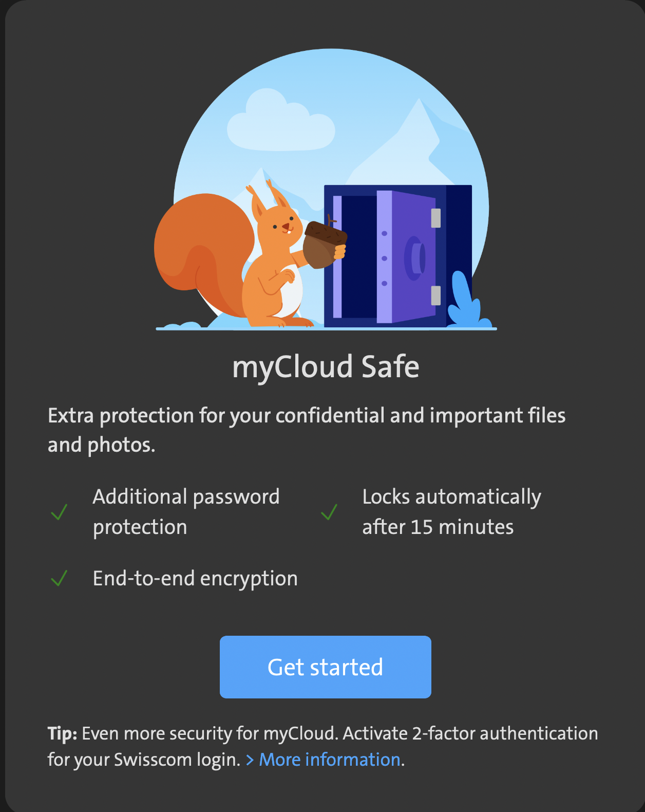Click the bold Tip label

[62, 733]
